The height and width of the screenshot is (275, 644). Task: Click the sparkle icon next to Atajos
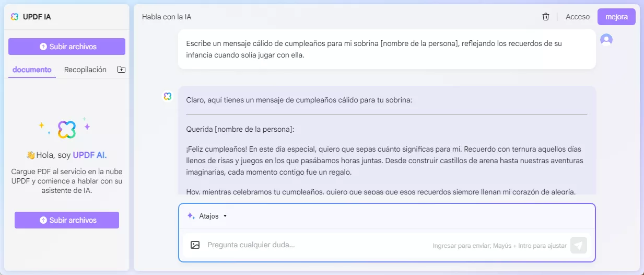click(191, 216)
